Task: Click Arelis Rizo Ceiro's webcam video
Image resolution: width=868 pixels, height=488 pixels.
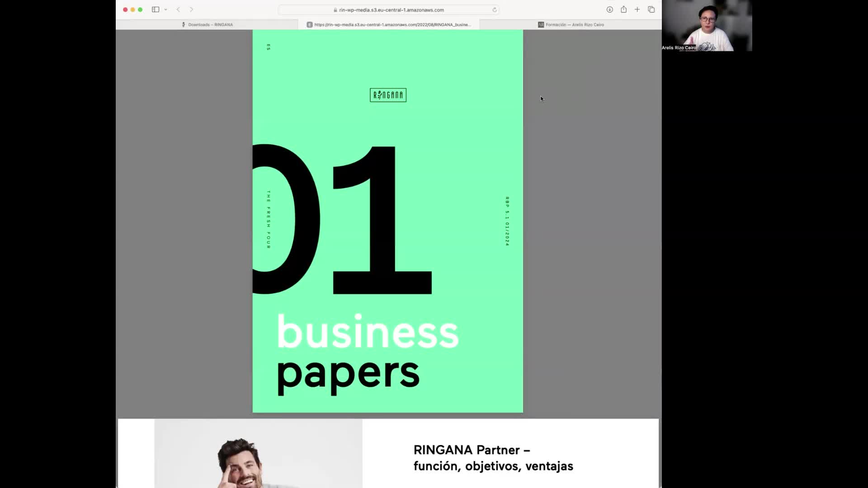Action: (x=707, y=25)
